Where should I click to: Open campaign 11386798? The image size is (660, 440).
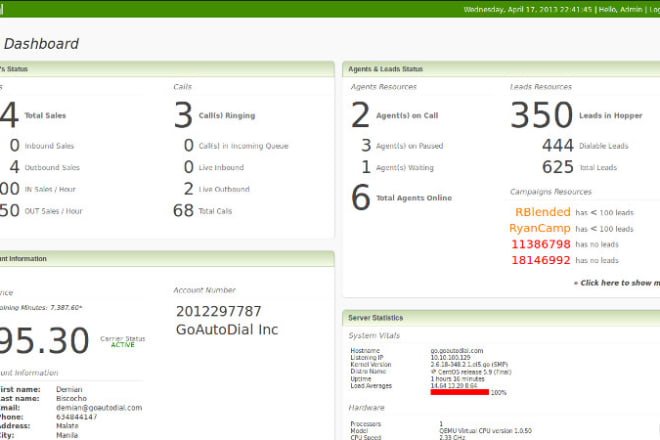542,244
